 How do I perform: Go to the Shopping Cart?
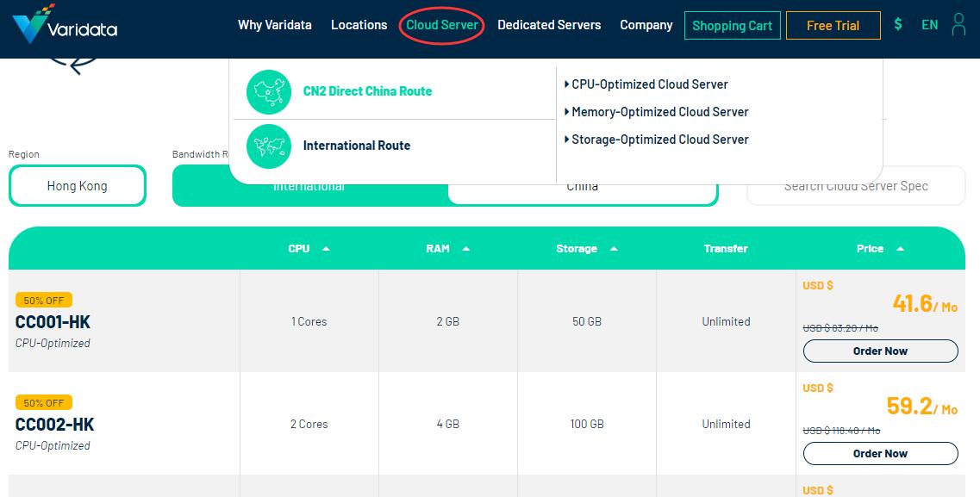pyautogui.click(x=733, y=26)
